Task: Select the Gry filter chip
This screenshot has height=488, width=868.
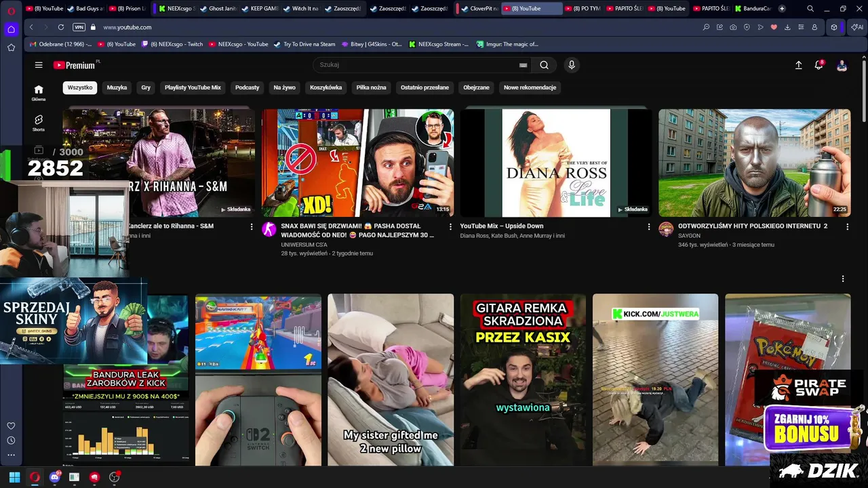Action: [146, 87]
